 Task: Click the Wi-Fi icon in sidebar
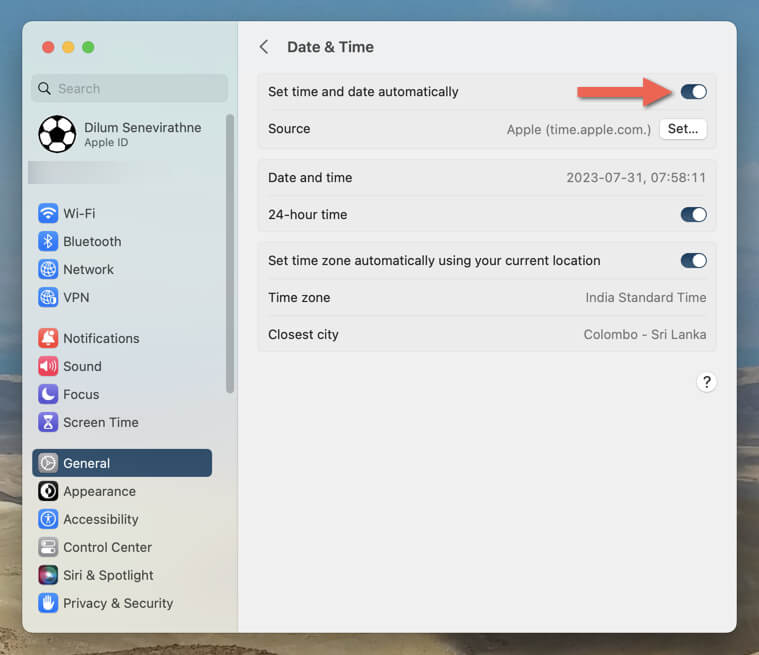point(48,213)
